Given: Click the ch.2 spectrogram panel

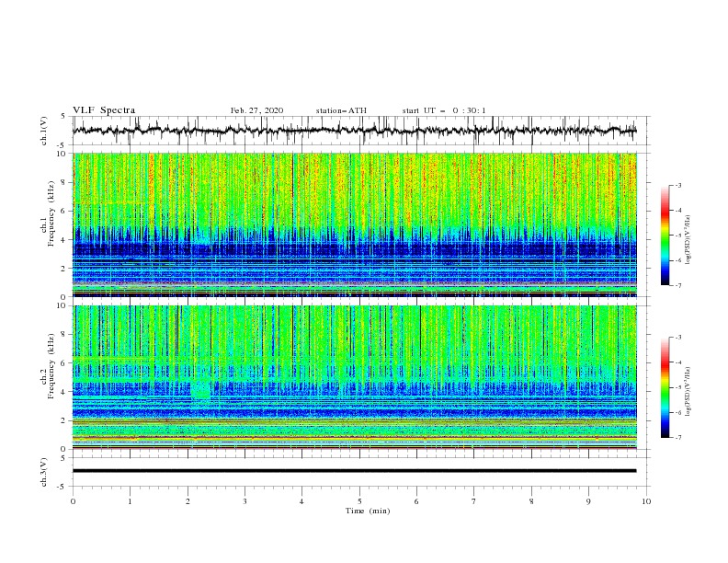Looking at the screenshot, I should pos(355,377).
